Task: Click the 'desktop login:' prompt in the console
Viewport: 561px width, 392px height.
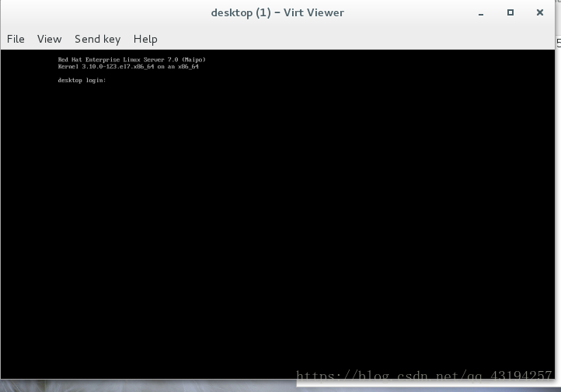Action: pos(82,81)
